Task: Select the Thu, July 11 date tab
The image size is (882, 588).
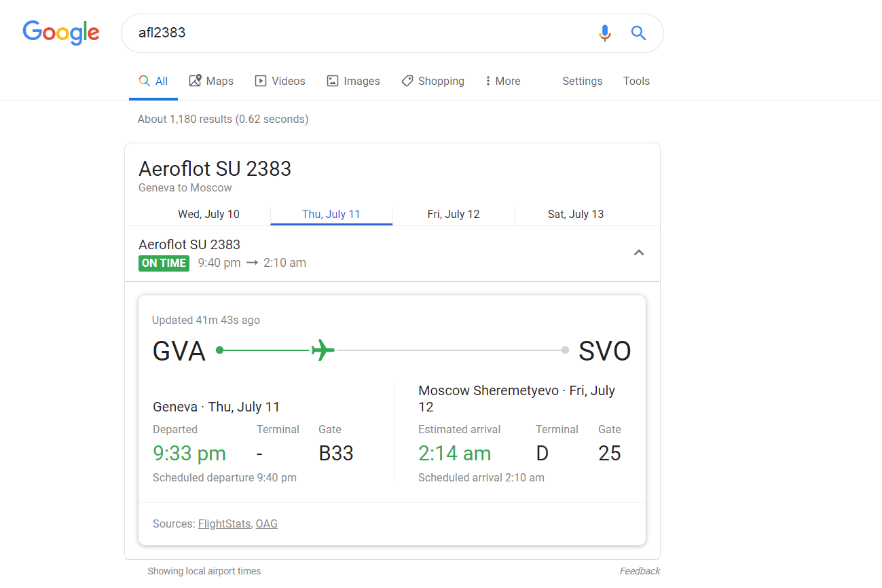Action: (331, 214)
